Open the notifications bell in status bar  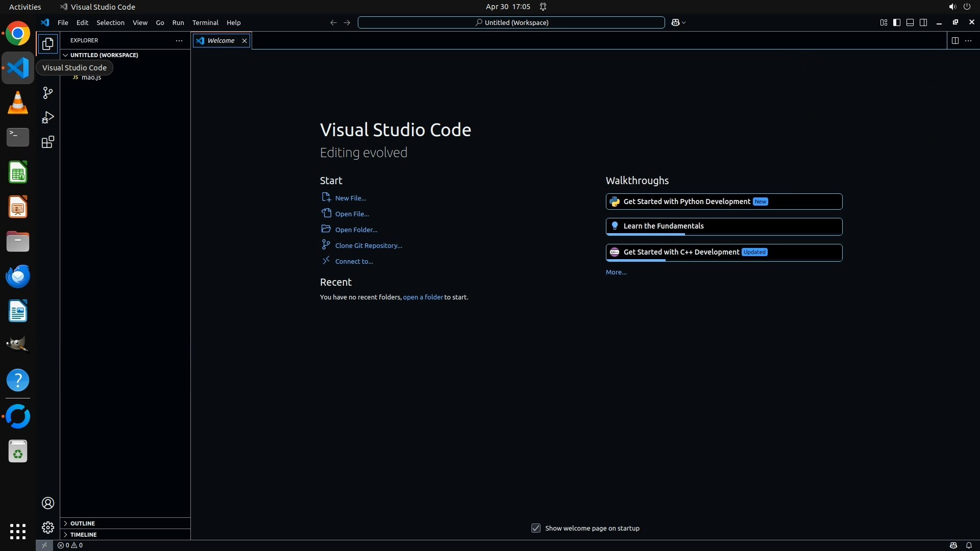coord(968,545)
